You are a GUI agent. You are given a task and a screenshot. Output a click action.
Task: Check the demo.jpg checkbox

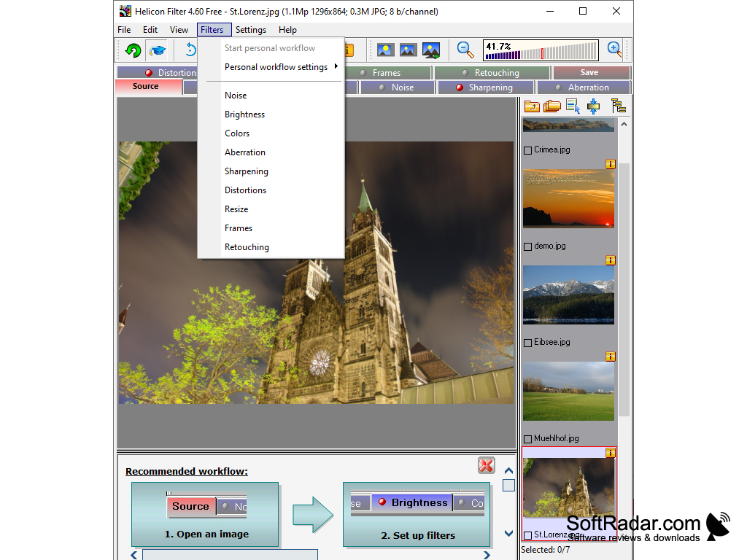click(527, 246)
